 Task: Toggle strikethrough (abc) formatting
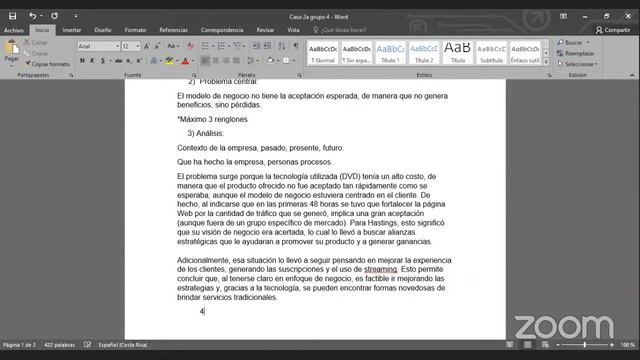click(118, 61)
